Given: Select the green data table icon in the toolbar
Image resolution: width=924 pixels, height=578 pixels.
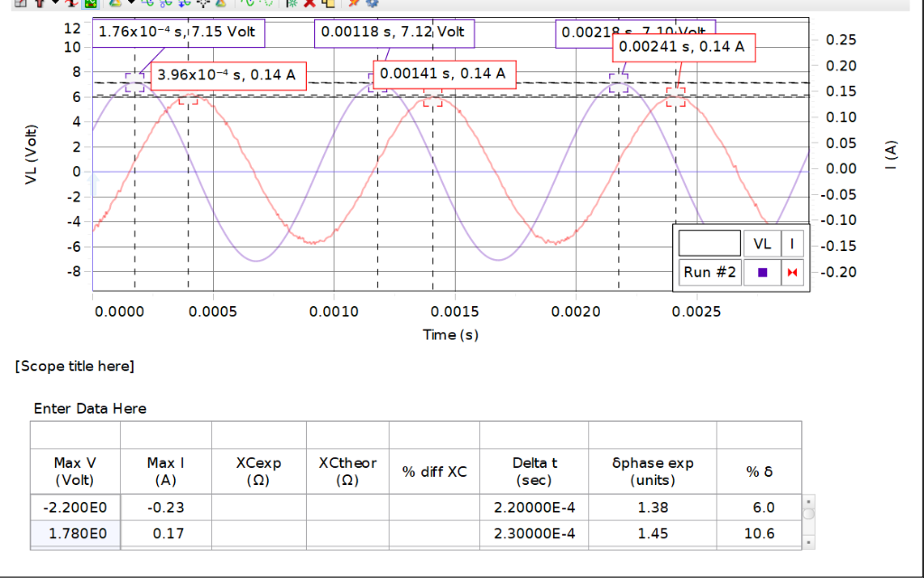Looking at the screenshot, I should tap(89, 5).
